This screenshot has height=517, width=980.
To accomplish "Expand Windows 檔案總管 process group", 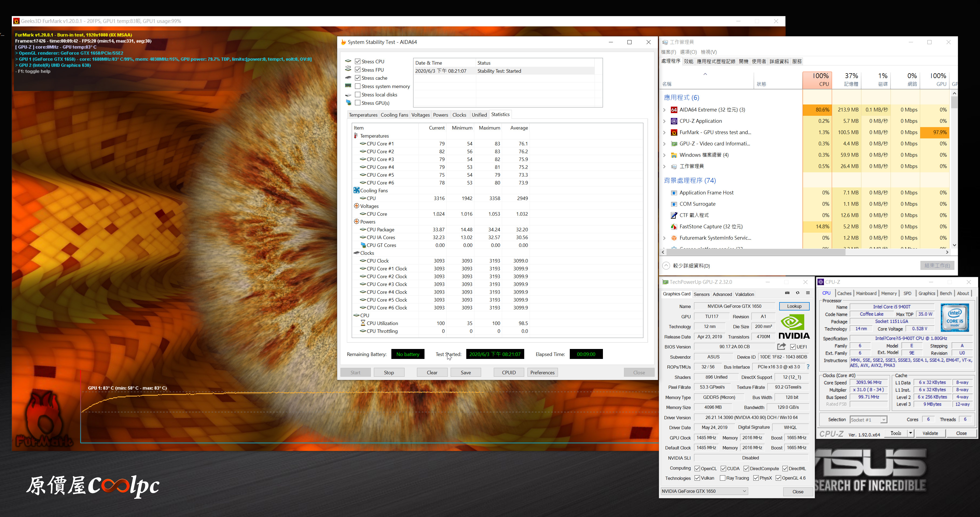I will [664, 155].
